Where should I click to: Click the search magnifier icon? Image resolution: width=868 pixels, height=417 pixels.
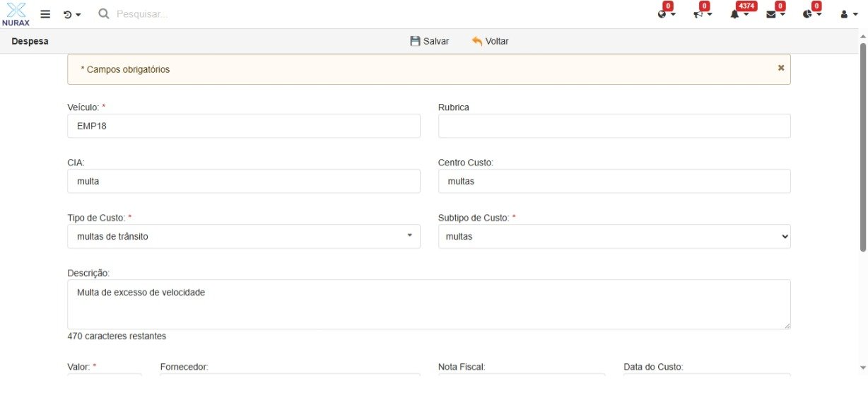104,14
